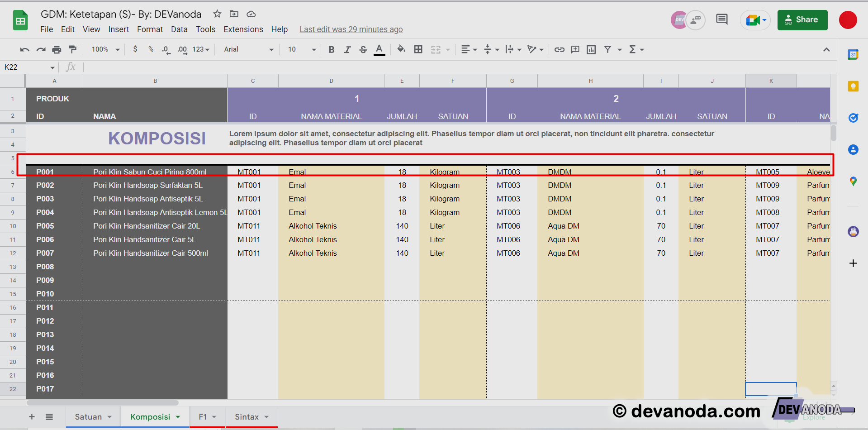The height and width of the screenshot is (430, 868).
Task: Click the Share button
Action: (802, 20)
